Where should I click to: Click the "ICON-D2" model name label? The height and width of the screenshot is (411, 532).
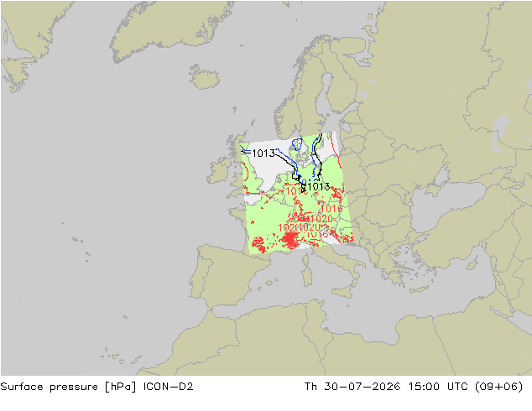[x=169, y=387]
